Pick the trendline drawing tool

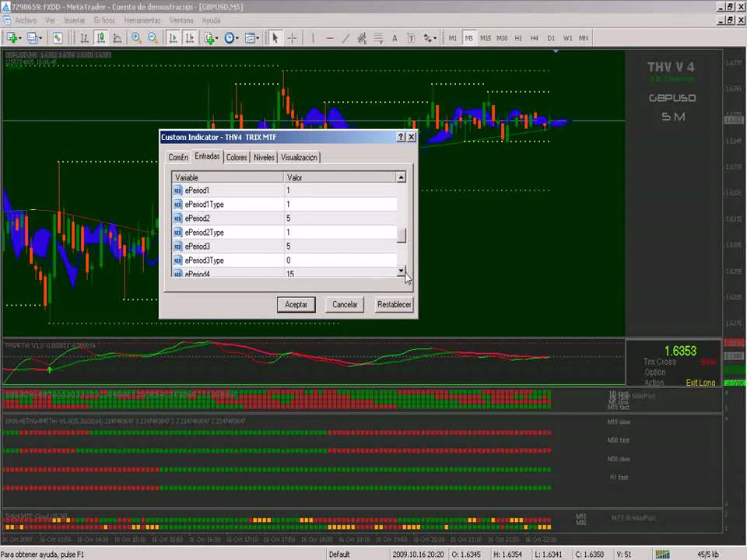(x=345, y=38)
